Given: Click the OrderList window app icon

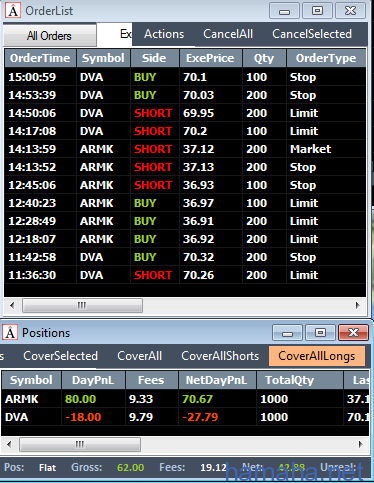Looking at the screenshot, I should pyautogui.click(x=13, y=10).
